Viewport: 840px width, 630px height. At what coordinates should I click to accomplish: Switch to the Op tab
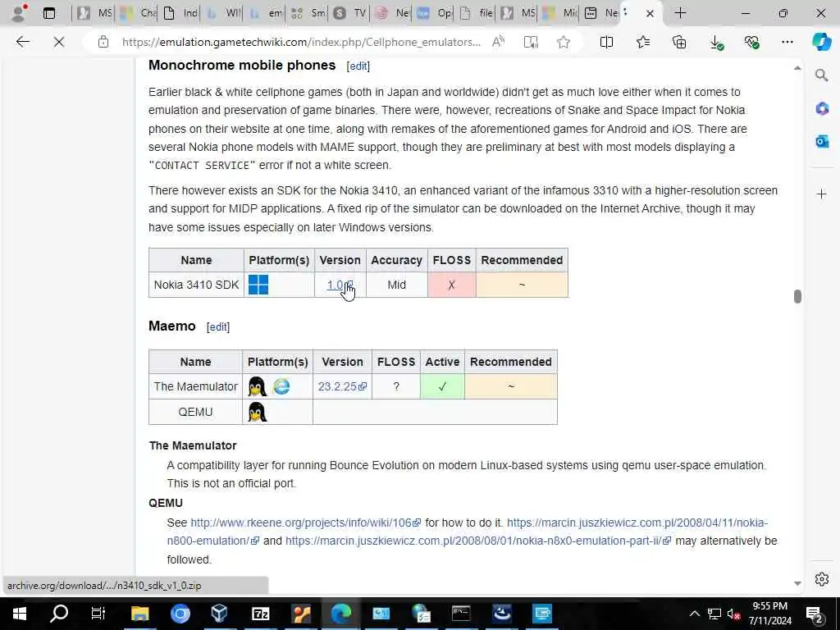pos(435,13)
